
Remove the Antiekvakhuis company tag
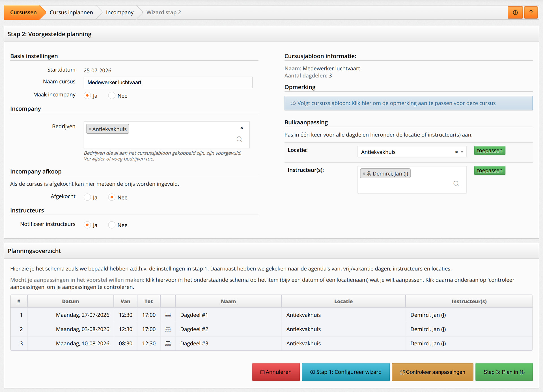90,129
